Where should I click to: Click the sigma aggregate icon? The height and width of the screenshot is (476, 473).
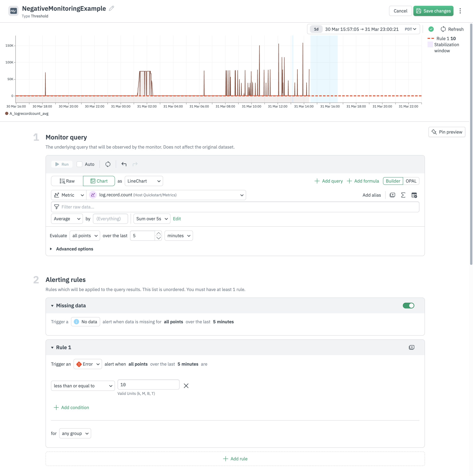click(x=403, y=195)
